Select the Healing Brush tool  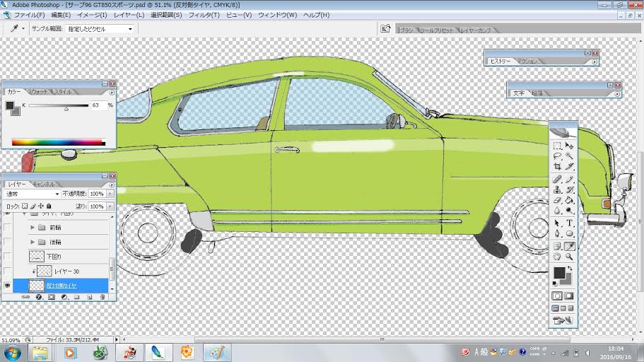click(557, 180)
